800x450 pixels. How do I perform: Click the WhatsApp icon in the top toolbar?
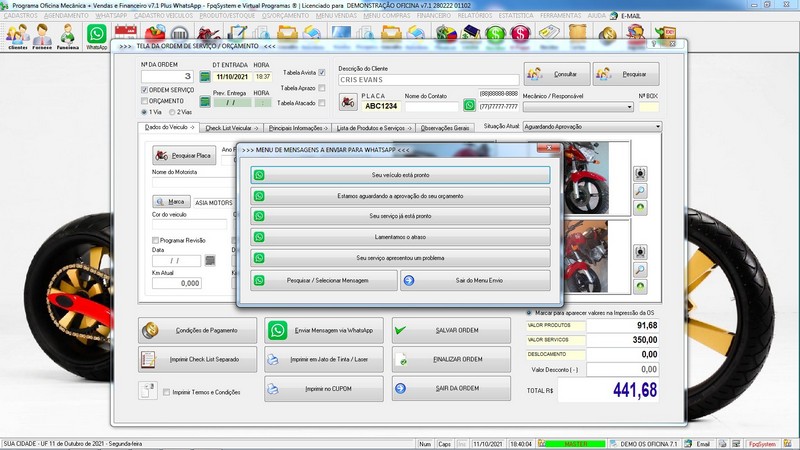coord(96,36)
